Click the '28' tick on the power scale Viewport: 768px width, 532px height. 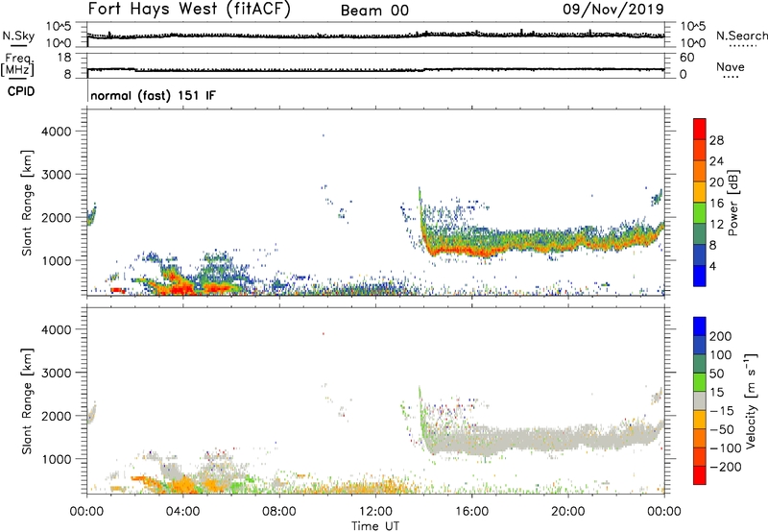(716, 140)
